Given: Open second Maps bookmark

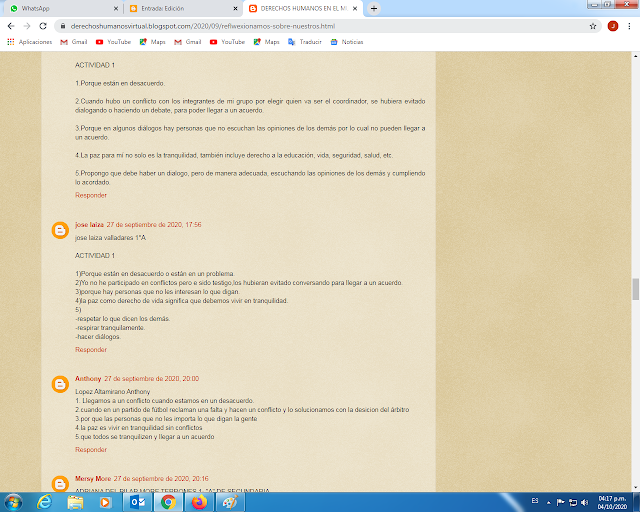Looking at the screenshot, I should tap(266, 42).
